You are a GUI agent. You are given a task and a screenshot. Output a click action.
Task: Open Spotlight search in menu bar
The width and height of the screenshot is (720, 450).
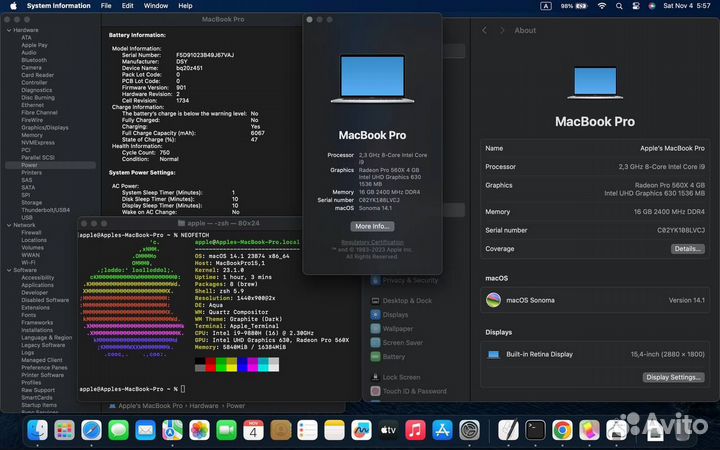click(619, 6)
